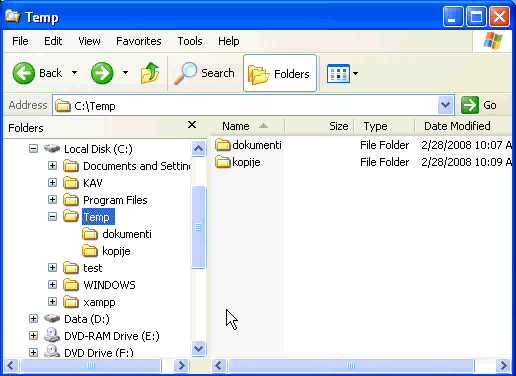The width and height of the screenshot is (516, 376).
Task: Close the Folders pane
Action: tap(192, 125)
